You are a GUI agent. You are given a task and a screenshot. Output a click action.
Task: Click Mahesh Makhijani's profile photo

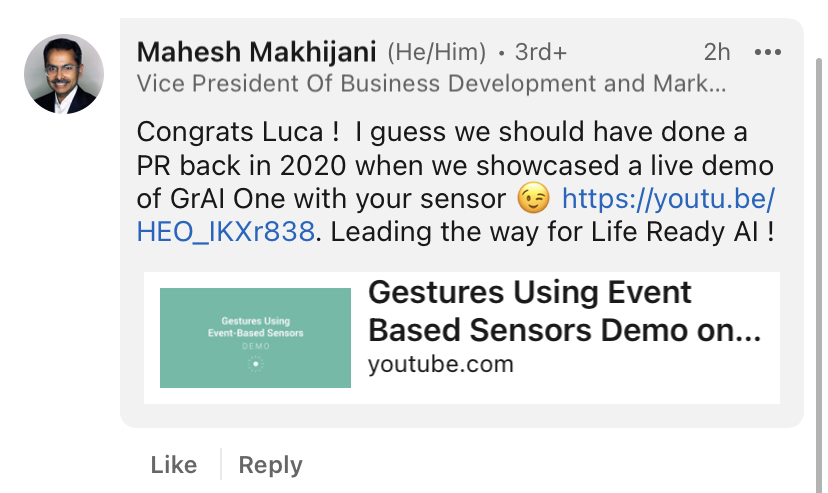pos(63,74)
